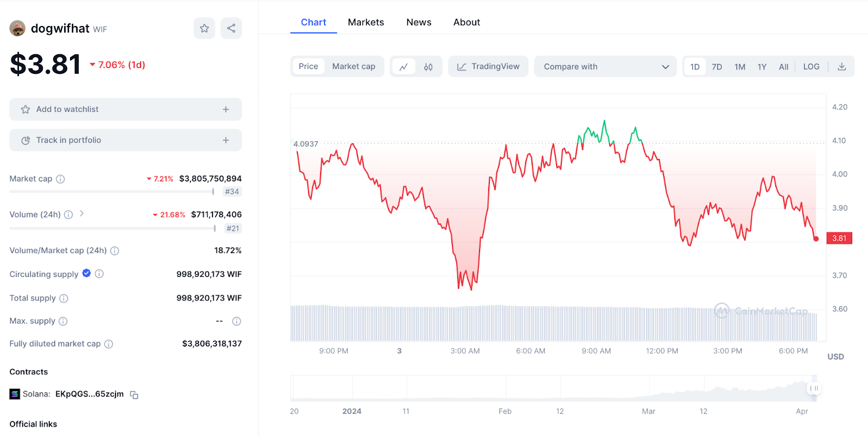The width and height of the screenshot is (868, 436).
Task: Click plus icon on Add to watchlist
Action: click(x=226, y=110)
